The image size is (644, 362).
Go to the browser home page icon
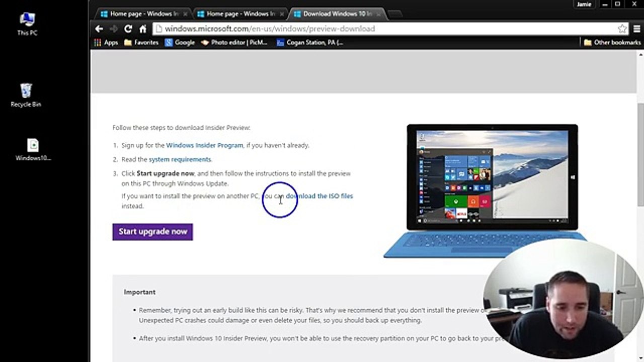[143, 29]
